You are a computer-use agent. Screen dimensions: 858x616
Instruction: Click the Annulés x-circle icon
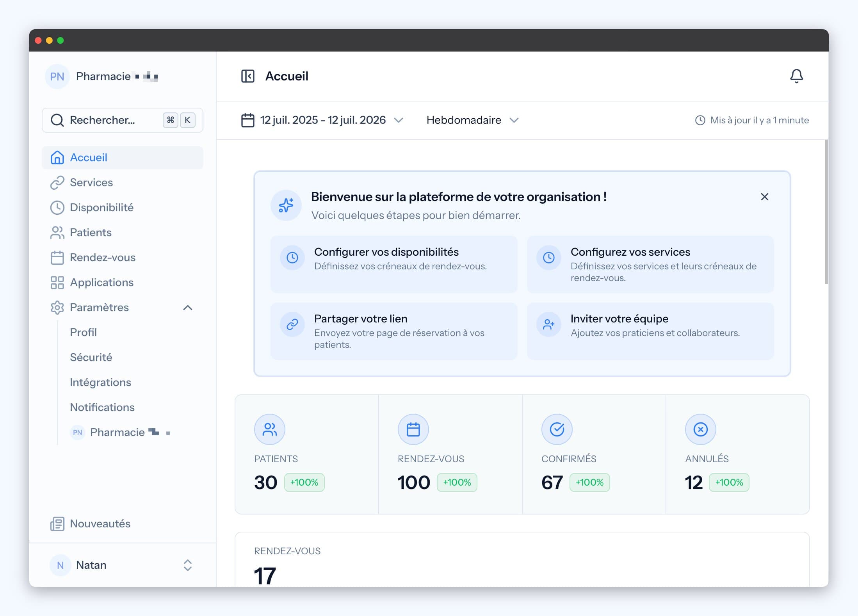[701, 429]
